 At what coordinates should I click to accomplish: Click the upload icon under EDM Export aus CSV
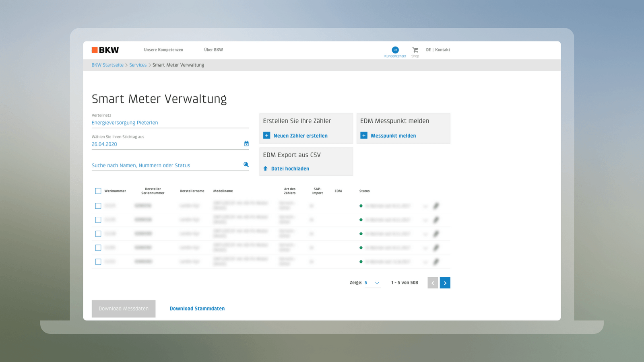coord(266,169)
